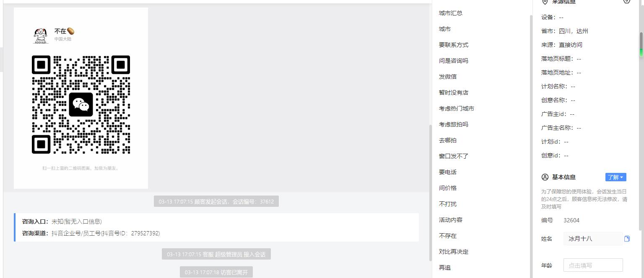The height and width of the screenshot is (278, 644).
Task: Click the 扫一扫 QR code caption
Action: pos(81,168)
